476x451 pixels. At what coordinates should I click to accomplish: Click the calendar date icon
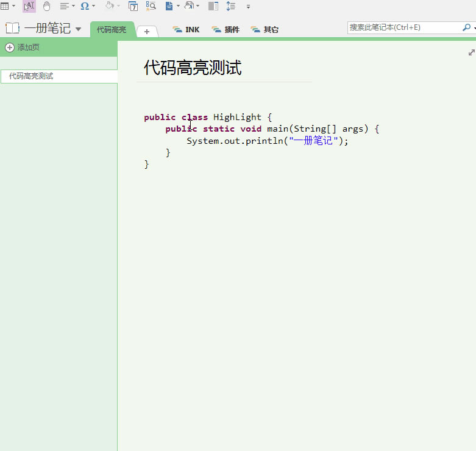pyautogui.click(x=133, y=6)
